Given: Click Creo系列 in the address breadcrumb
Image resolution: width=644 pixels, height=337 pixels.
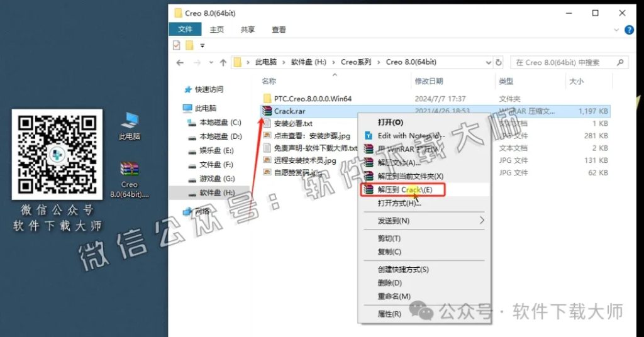Looking at the screenshot, I should [x=356, y=62].
